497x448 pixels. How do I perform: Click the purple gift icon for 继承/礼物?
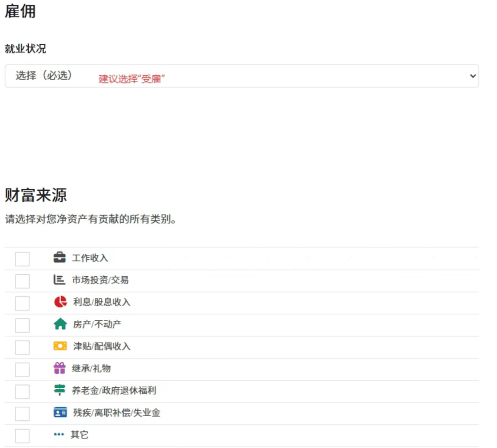[x=60, y=368]
